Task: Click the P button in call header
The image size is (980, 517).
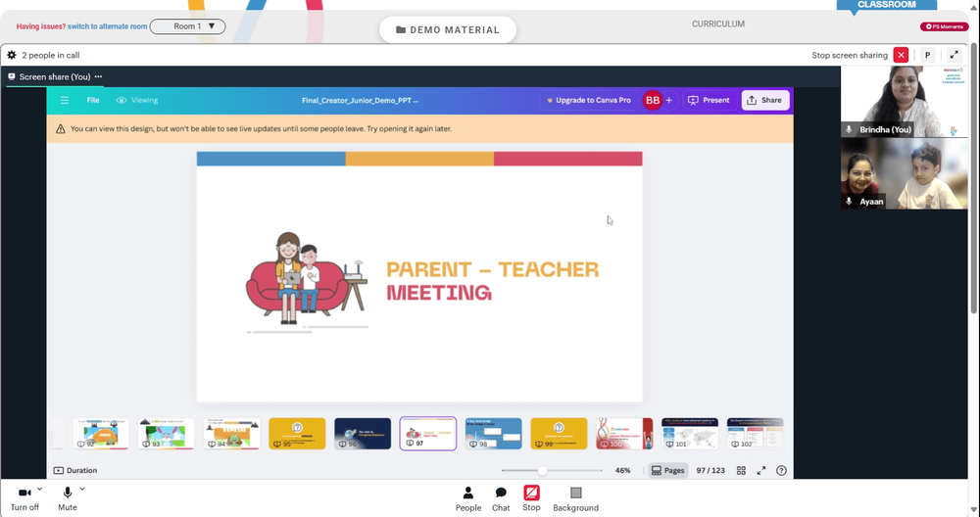Action: coord(927,55)
